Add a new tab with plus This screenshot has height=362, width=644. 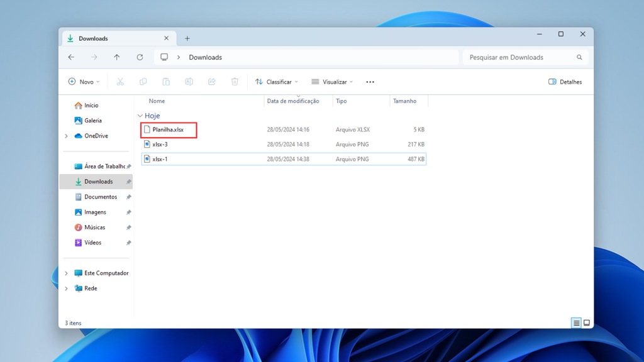(187, 38)
